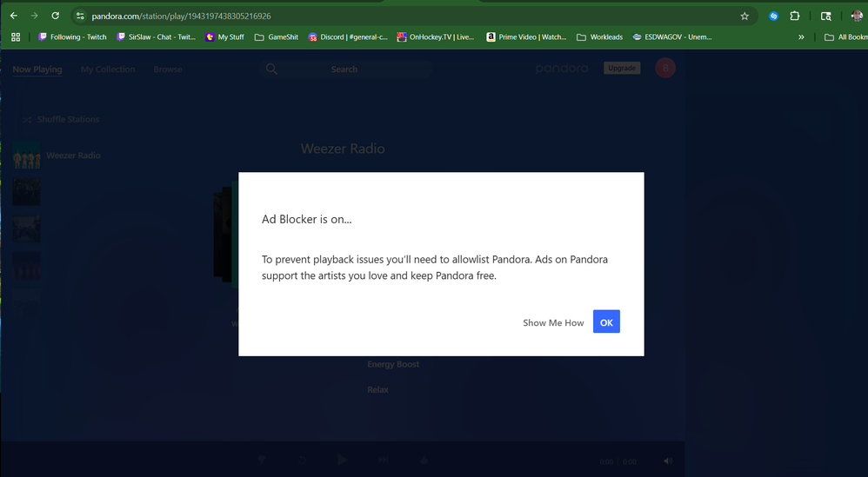Click the Upgrade button
Screen dimensions: 868x477
(x=622, y=68)
